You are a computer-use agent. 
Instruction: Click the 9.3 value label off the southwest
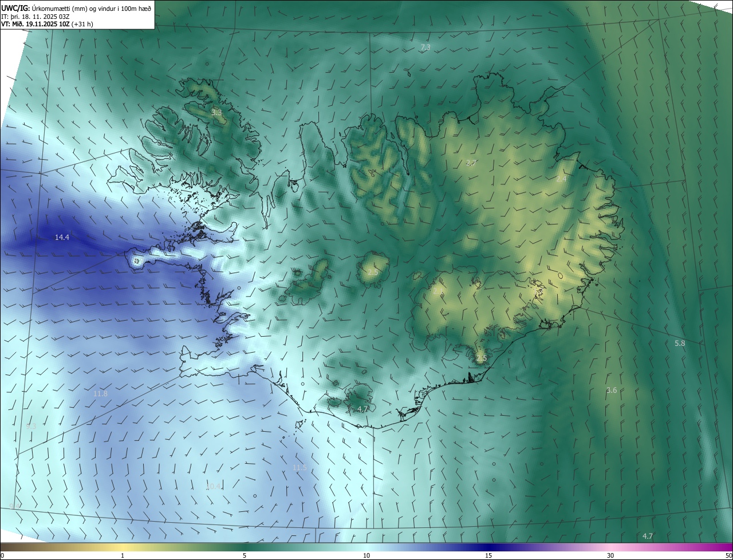[31, 427]
